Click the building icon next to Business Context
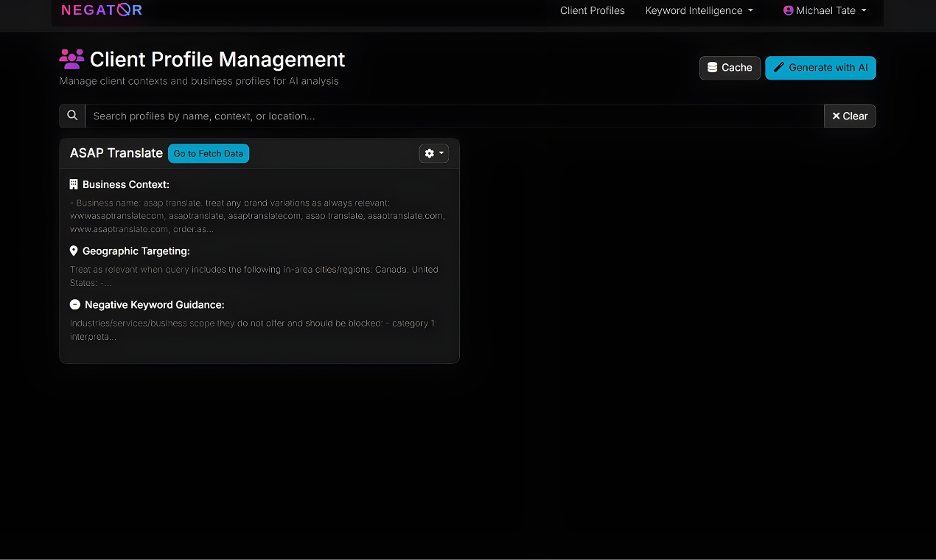The height and width of the screenshot is (560, 936). tap(74, 184)
